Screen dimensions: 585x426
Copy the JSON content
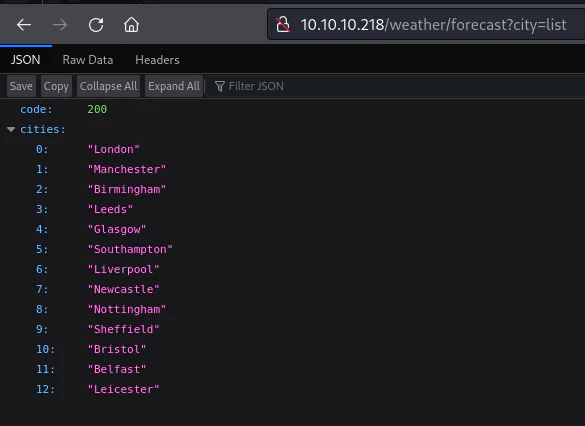56,86
